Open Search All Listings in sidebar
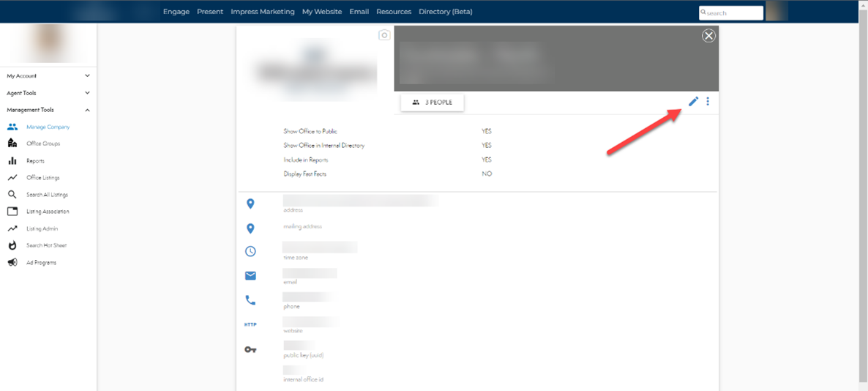868x391 pixels. click(x=47, y=195)
